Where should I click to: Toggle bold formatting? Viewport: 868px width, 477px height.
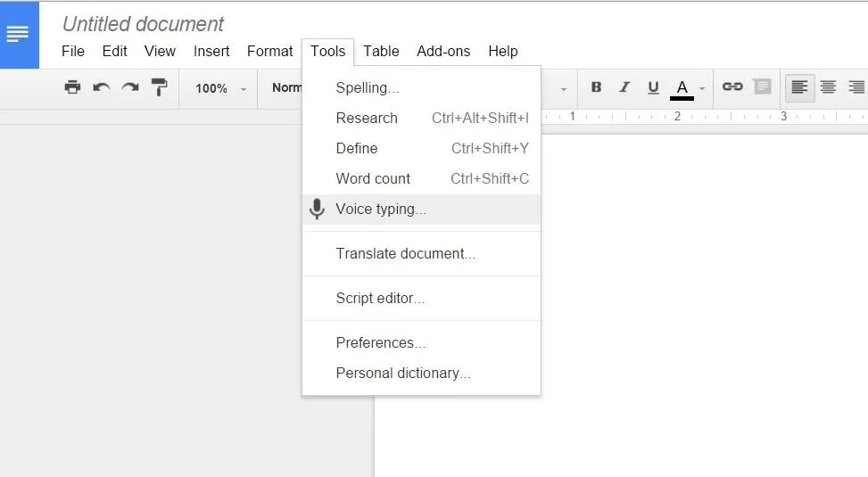pyautogui.click(x=596, y=86)
